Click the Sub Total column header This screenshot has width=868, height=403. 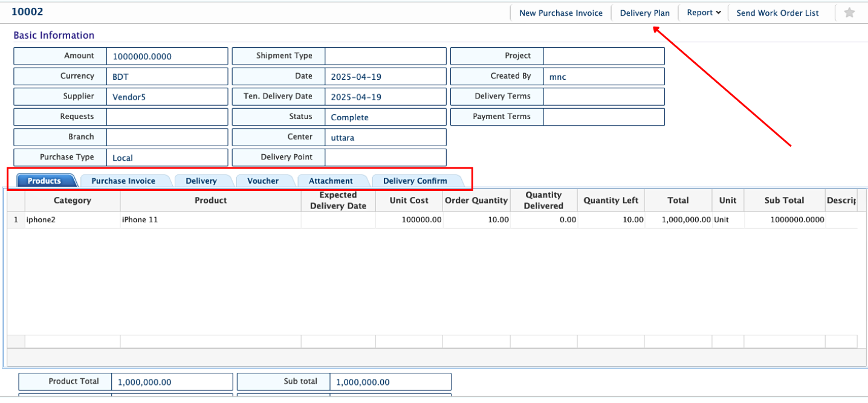coord(784,201)
